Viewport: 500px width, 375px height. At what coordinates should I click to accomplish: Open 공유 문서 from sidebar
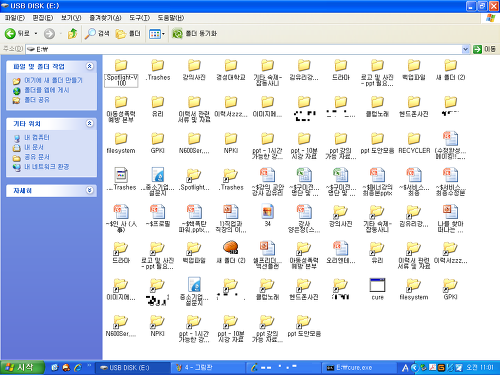[37, 157]
